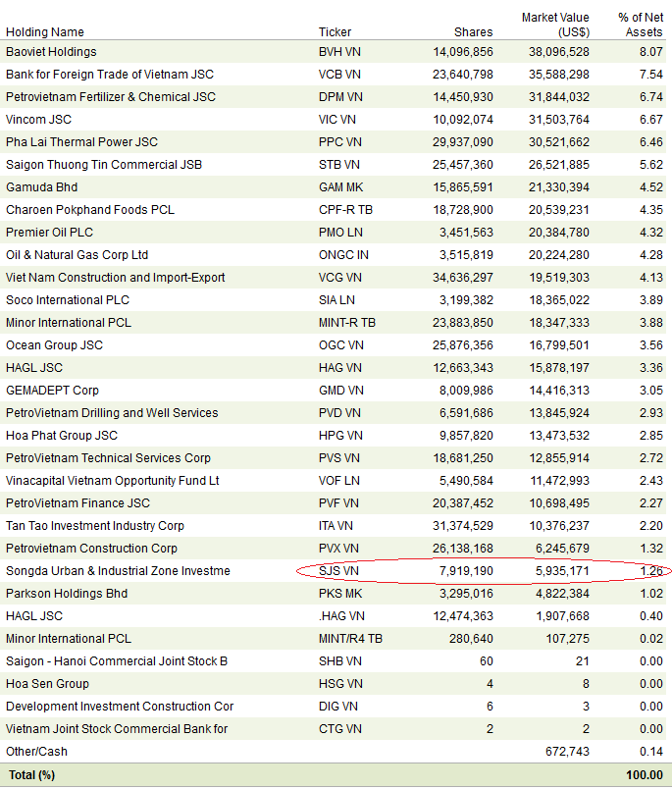Click the Total (%) footer label
This screenshot has height=789, width=672.
tap(31, 775)
